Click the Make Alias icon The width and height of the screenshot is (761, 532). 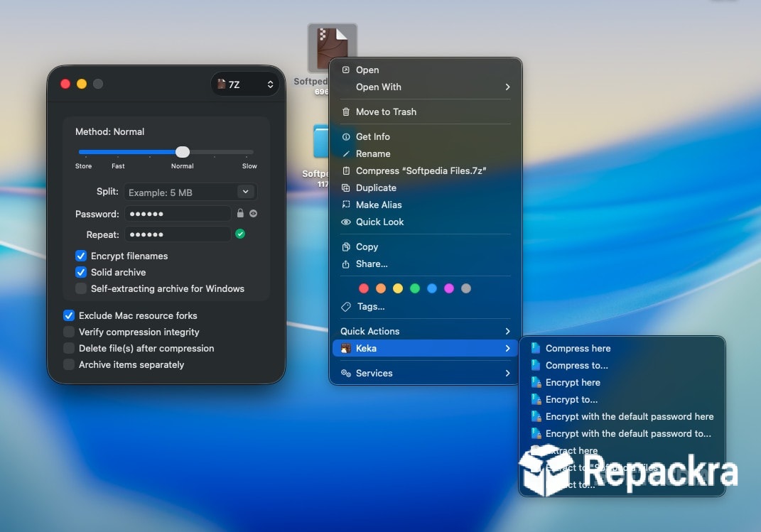click(x=345, y=205)
